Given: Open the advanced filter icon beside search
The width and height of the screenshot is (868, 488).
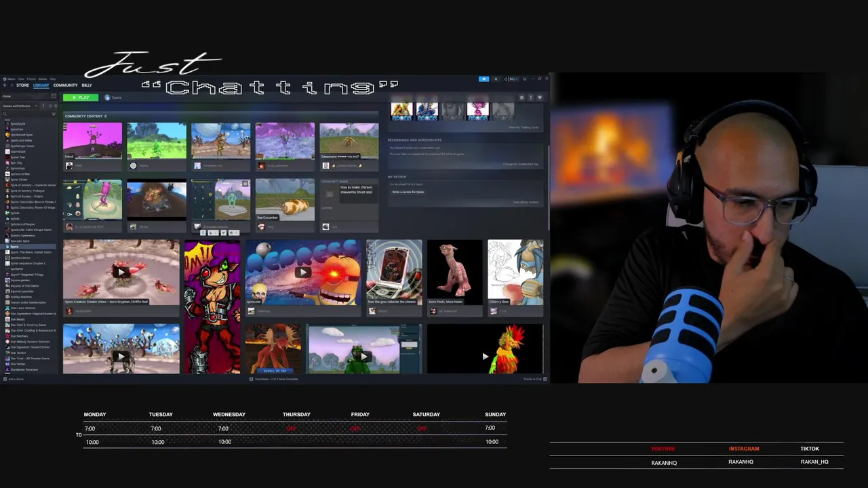Looking at the screenshot, I should click(x=54, y=114).
